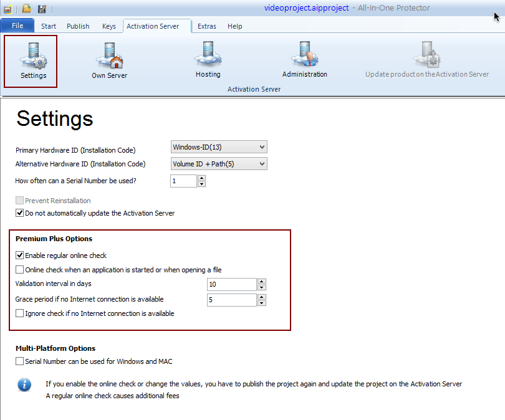Decrease Validation interval in days
This screenshot has width=505, height=420.
[x=262, y=287]
